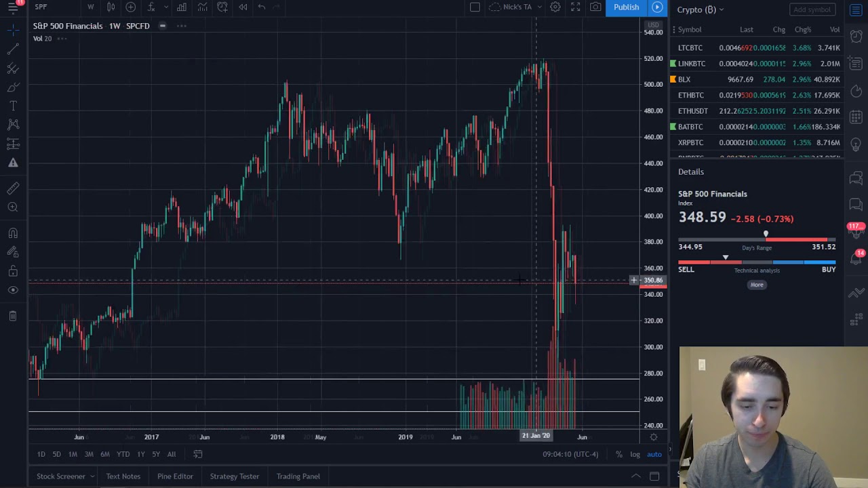The width and height of the screenshot is (868, 488).
Task: Start bar replay with rewind icon
Action: coord(243,7)
